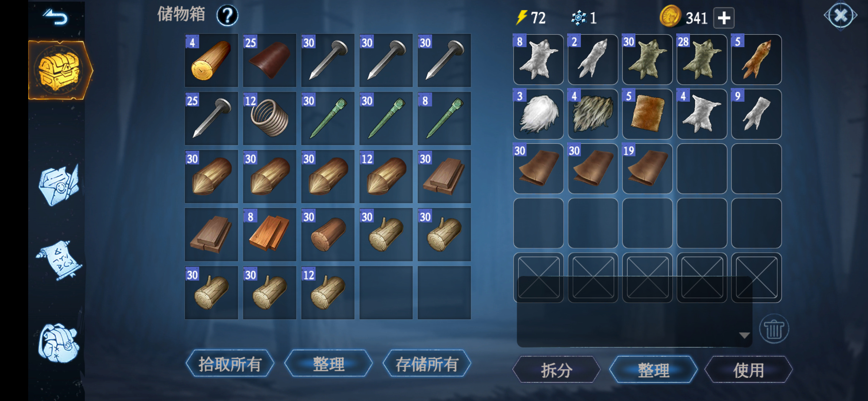The image size is (868, 401).
Task: Select the yellow log stack of 4
Action: click(211, 61)
